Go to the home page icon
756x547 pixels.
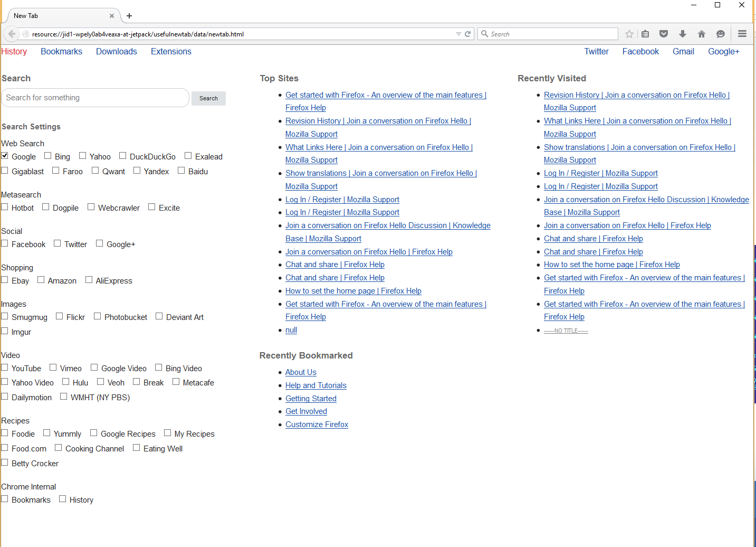click(702, 34)
